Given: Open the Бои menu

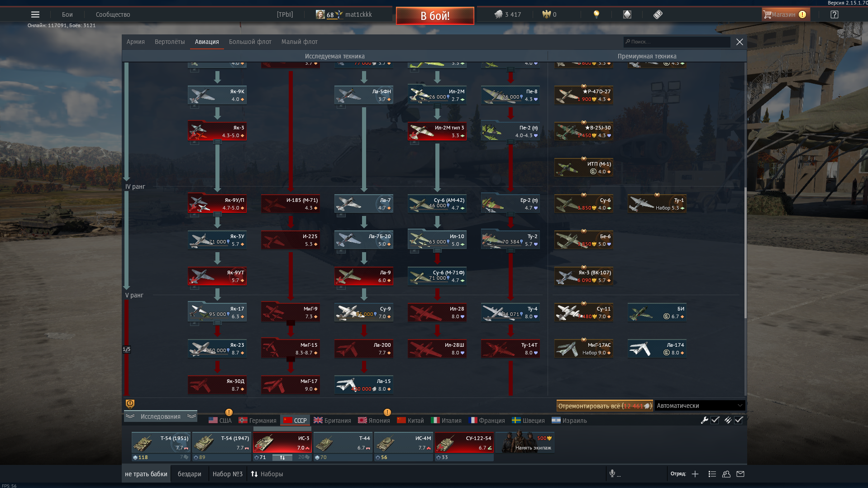Looking at the screenshot, I should point(67,14).
